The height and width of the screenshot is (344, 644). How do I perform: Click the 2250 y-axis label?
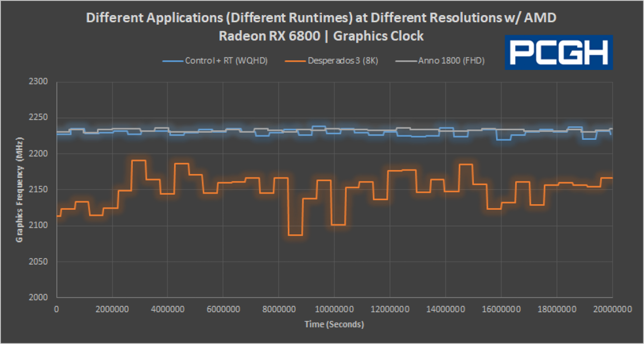39,118
